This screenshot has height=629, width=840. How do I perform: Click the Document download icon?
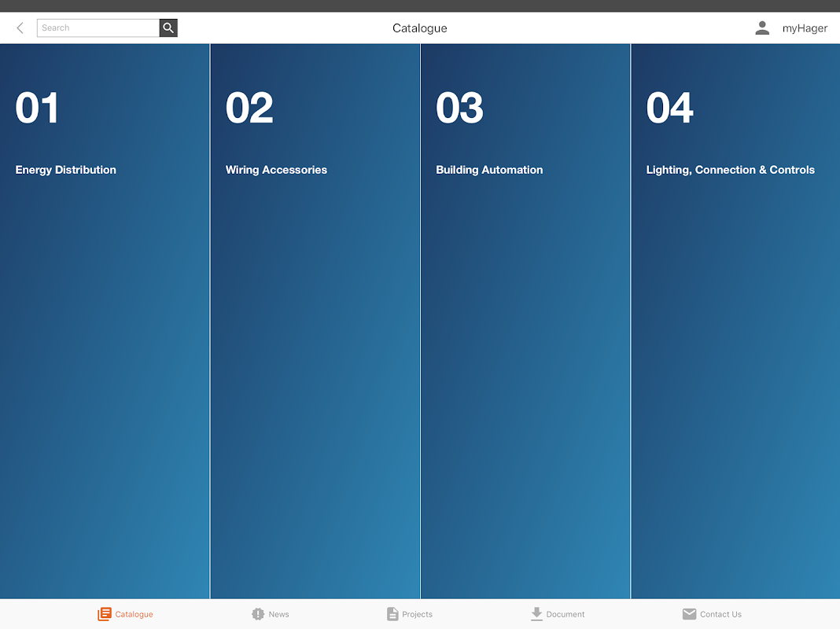[536, 614]
